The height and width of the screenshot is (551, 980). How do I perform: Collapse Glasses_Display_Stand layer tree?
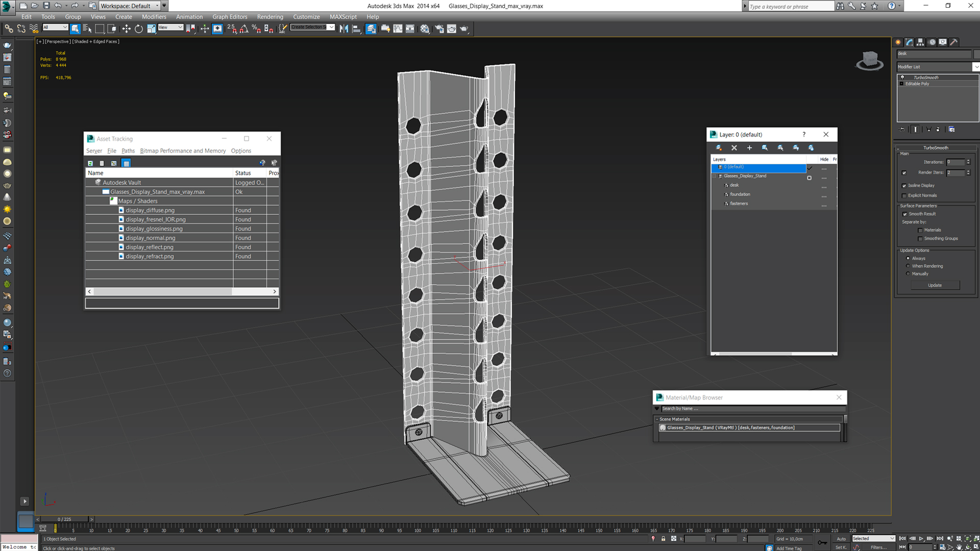pos(715,176)
